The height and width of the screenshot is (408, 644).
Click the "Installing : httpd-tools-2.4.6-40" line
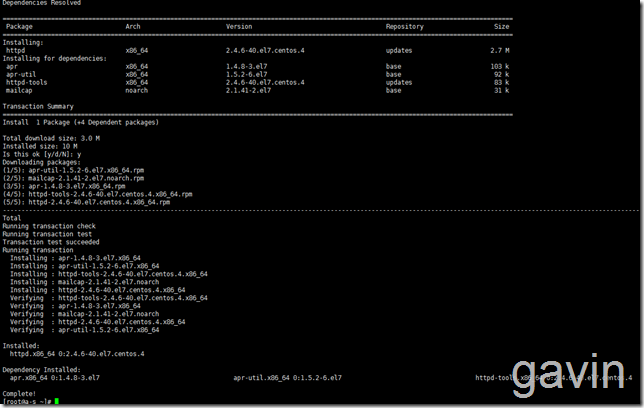[x=109, y=274]
